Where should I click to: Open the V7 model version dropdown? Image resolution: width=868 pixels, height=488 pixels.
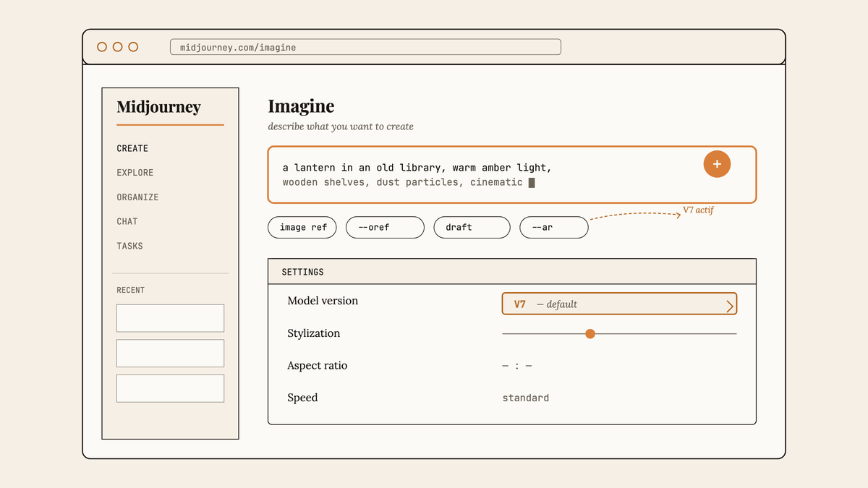(x=619, y=304)
